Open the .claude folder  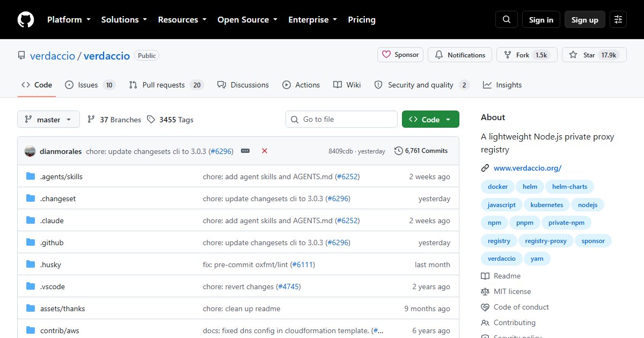(52, 221)
